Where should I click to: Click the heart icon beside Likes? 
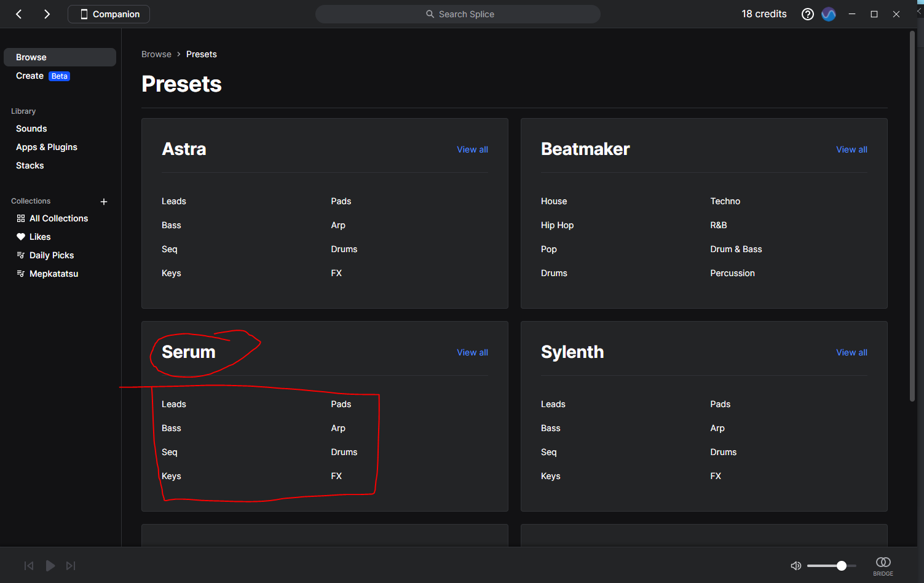coord(21,237)
